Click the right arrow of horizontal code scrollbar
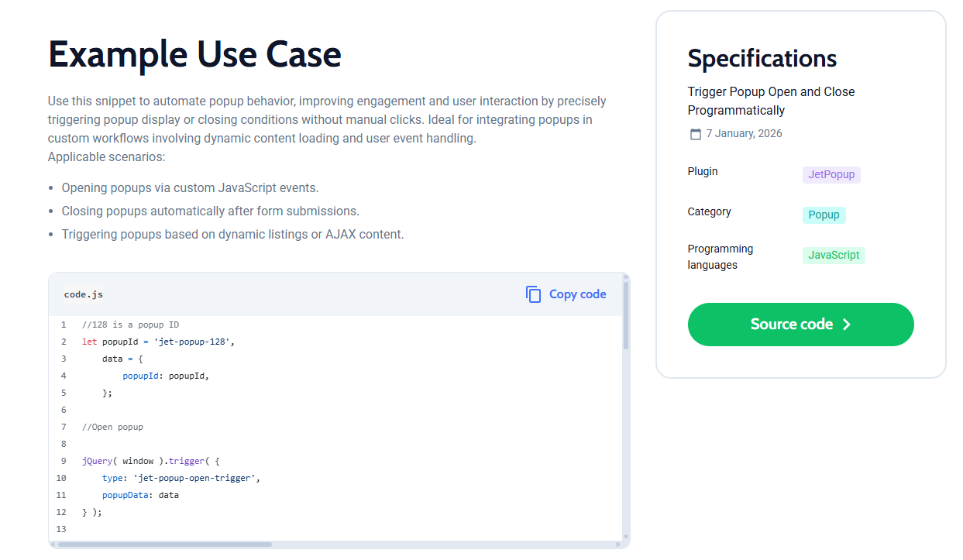 click(617, 545)
